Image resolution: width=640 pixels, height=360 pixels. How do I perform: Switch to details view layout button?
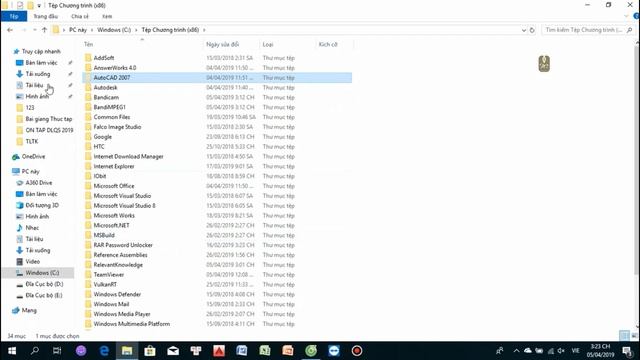pos(624,336)
